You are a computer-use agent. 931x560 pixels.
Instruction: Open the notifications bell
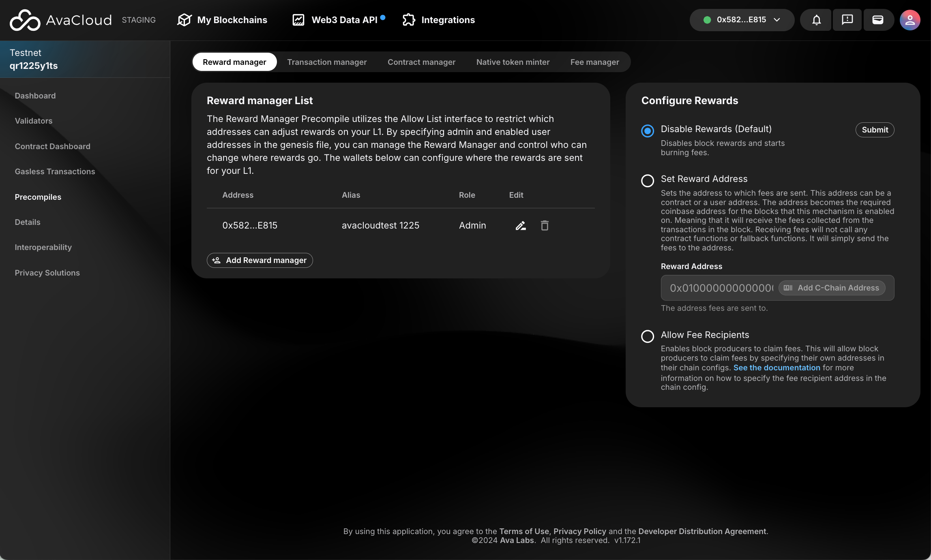click(x=816, y=20)
